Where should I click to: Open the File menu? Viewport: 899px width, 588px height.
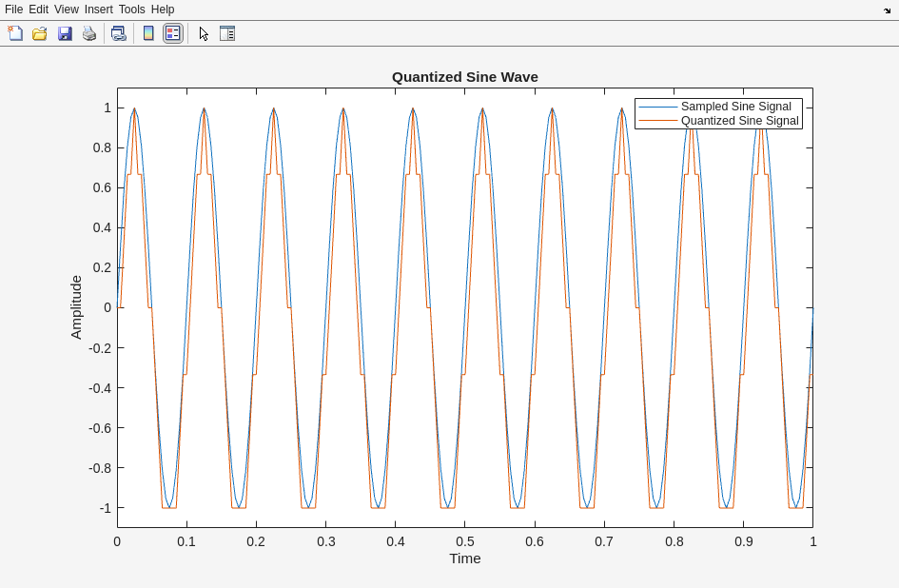(x=13, y=10)
